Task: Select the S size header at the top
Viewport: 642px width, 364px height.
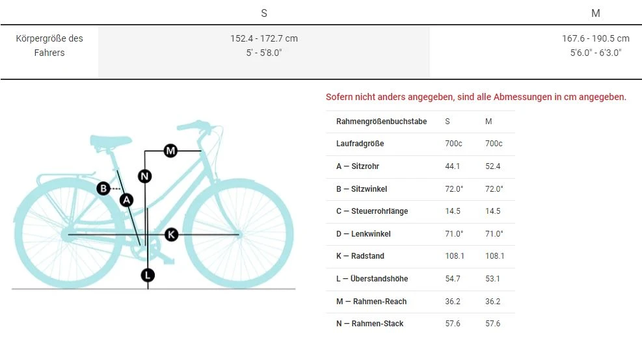Action: [x=264, y=13]
